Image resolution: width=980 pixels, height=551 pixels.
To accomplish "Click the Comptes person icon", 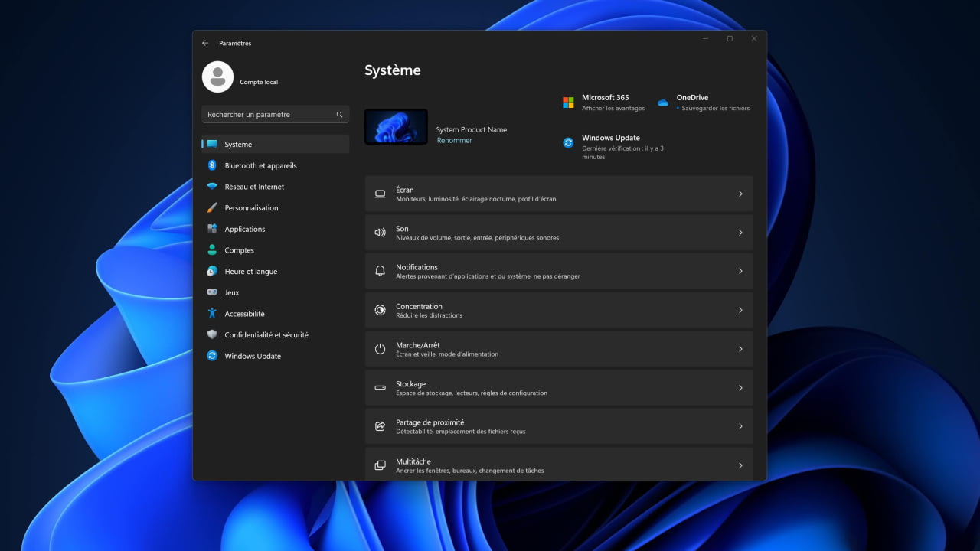I will coord(212,250).
